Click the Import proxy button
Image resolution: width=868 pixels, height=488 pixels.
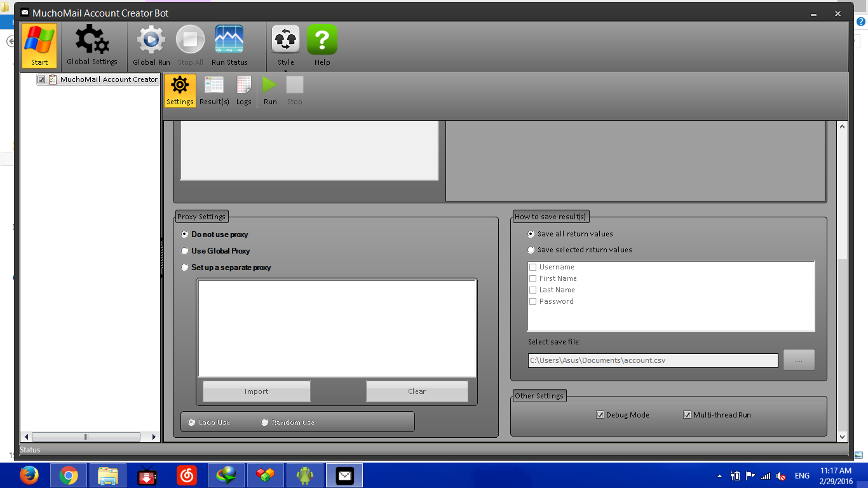click(x=257, y=391)
